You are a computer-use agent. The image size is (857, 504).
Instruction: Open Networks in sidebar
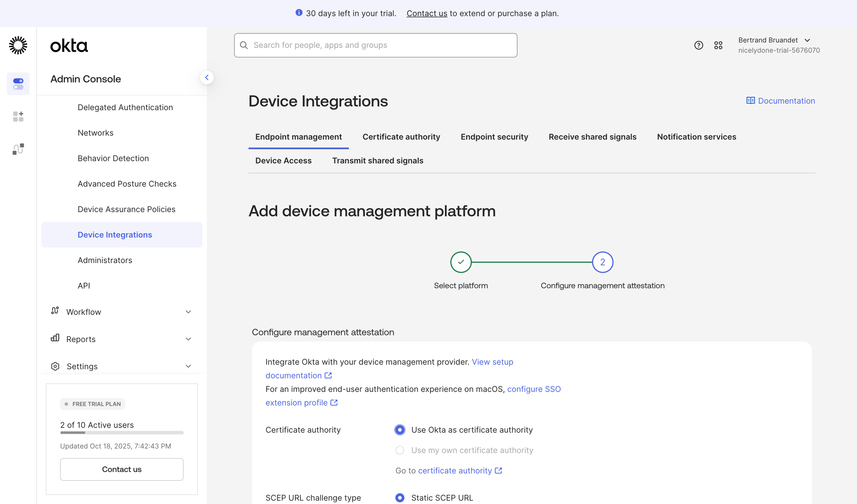(x=95, y=133)
